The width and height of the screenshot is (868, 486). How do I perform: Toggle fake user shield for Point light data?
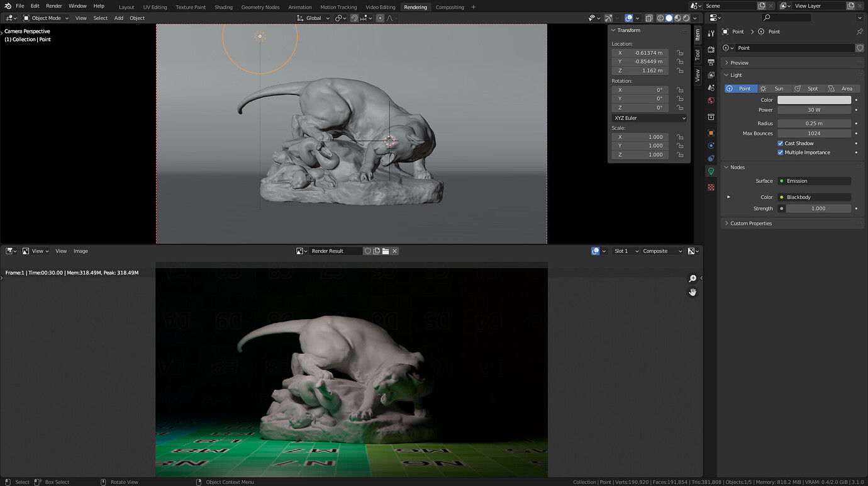point(860,48)
